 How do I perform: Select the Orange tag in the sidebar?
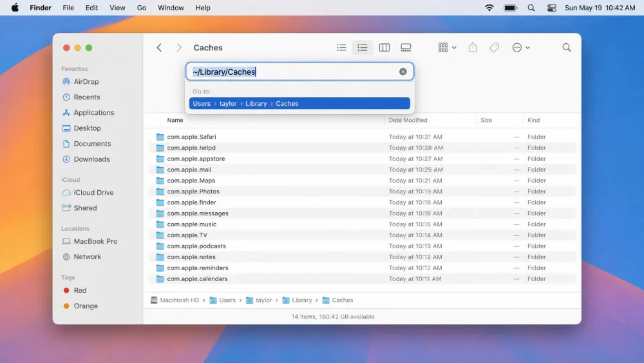[86, 306]
